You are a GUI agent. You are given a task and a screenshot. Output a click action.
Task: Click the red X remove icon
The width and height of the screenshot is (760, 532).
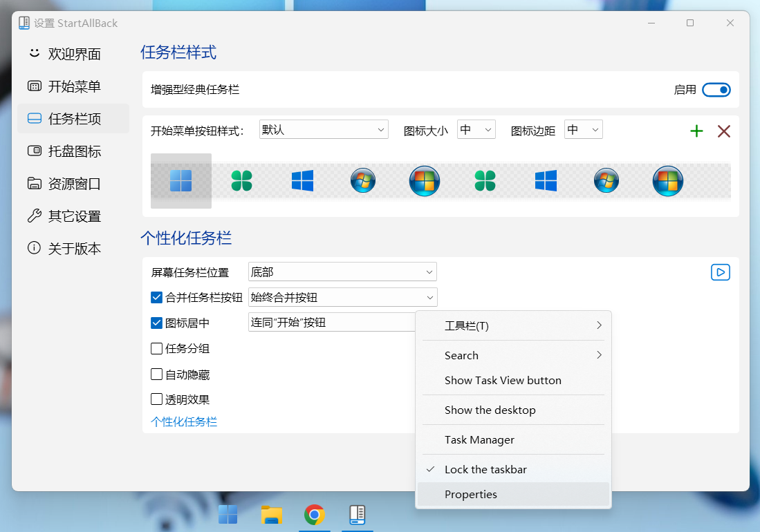click(x=723, y=131)
